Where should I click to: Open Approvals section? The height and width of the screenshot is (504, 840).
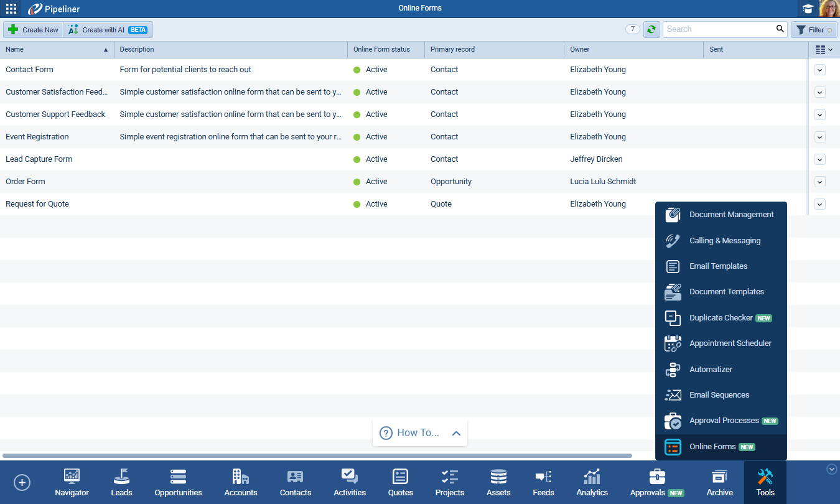coord(656,483)
